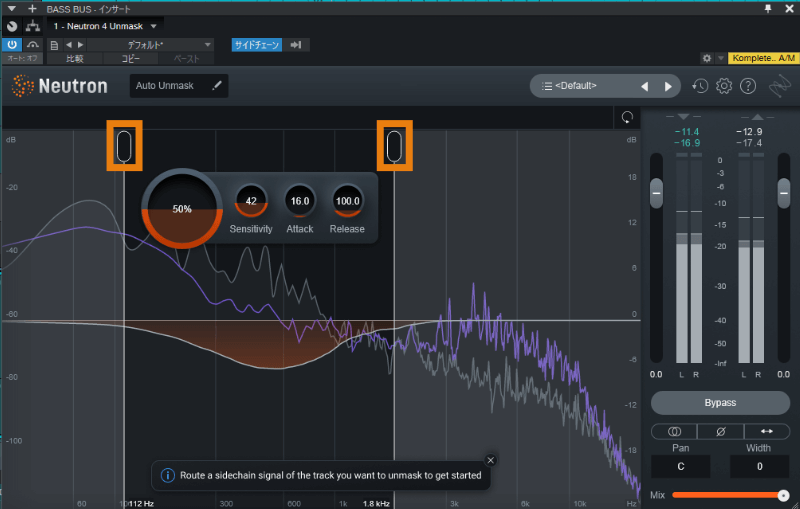Open the help question mark icon
Viewport: 800px width, 509px height.
(748, 86)
